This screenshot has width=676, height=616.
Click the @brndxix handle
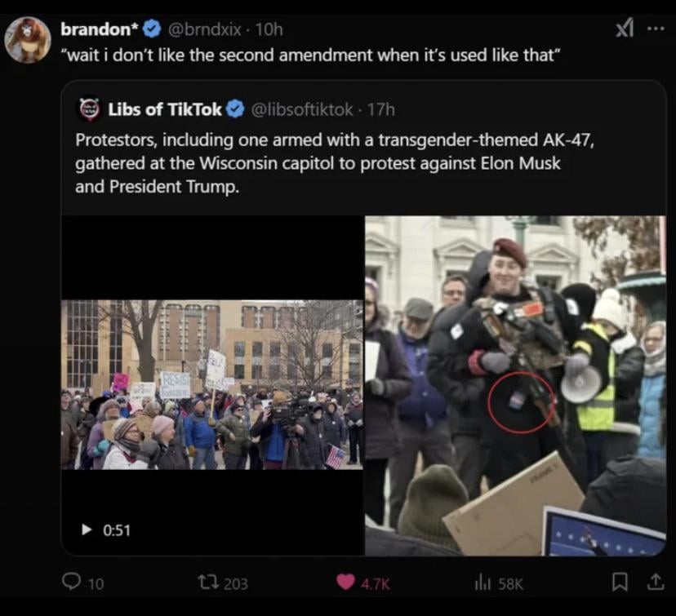[x=204, y=29]
